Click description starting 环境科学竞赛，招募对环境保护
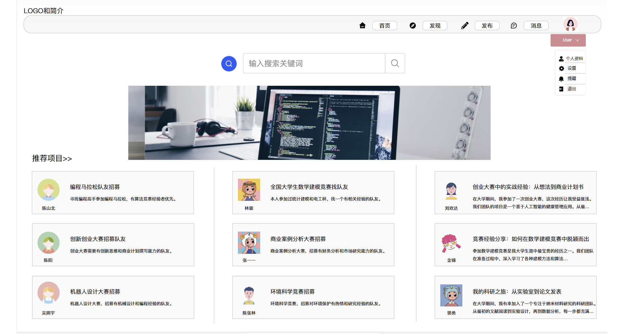 click(326, 304)
